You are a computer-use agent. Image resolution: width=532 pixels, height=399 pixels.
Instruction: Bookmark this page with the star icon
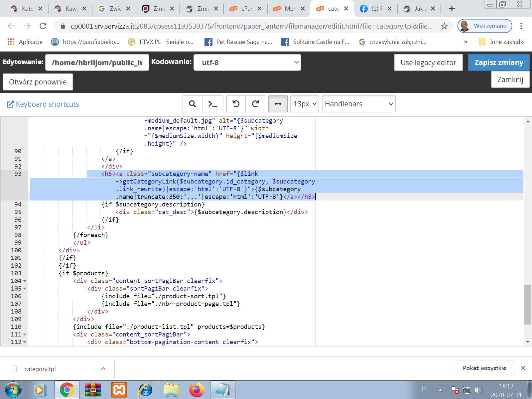point(444,26)
